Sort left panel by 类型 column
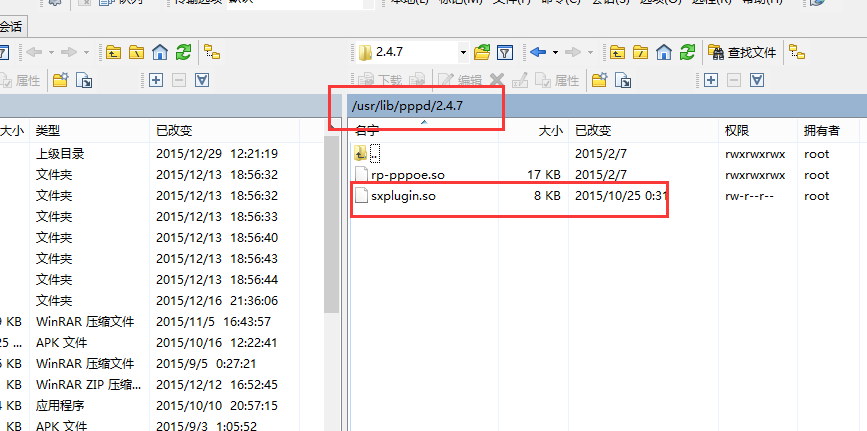 (90, 131)
